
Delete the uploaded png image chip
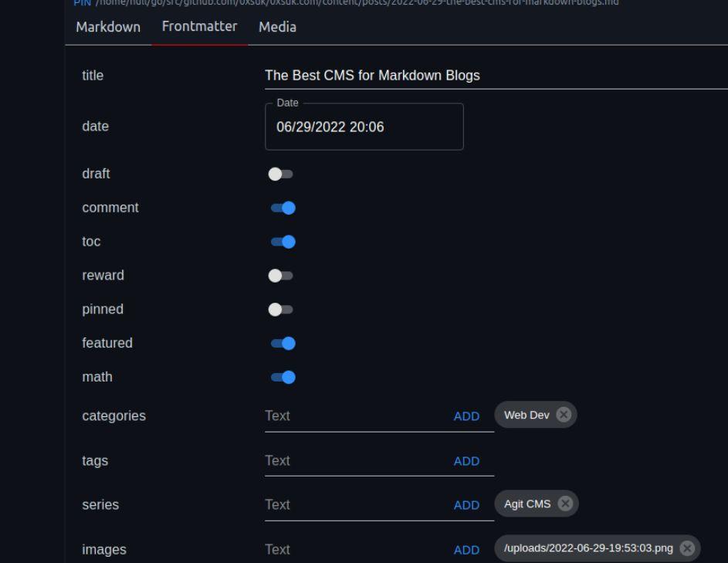point(687,548)
